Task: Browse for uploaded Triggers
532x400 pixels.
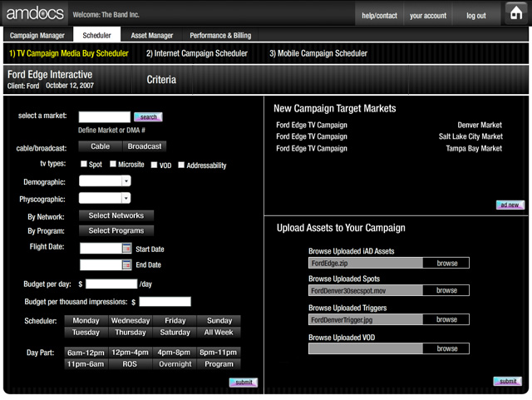Action: 446,319
